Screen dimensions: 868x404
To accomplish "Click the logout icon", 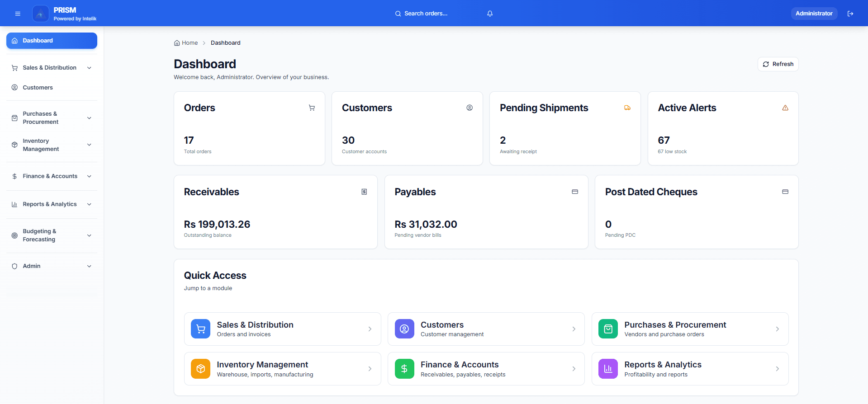I will point(850,14).
